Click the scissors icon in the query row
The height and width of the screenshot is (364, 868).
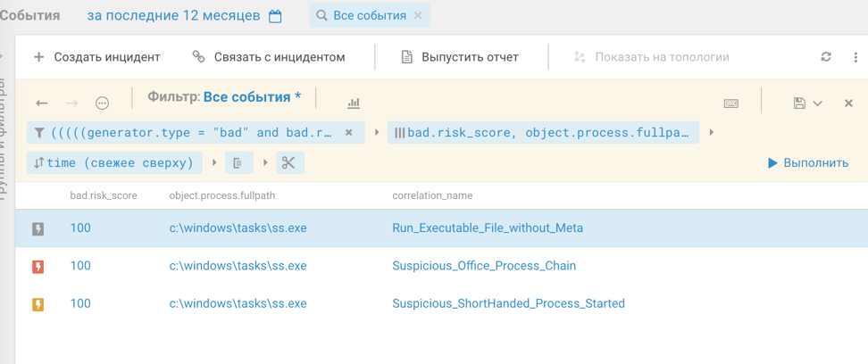click(288, 163)
